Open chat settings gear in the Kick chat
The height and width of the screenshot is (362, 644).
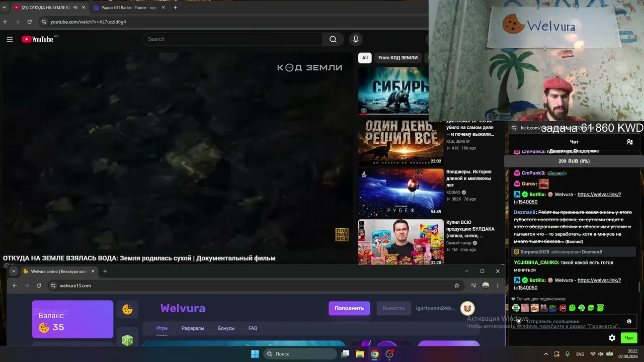[x=612, y=338]
